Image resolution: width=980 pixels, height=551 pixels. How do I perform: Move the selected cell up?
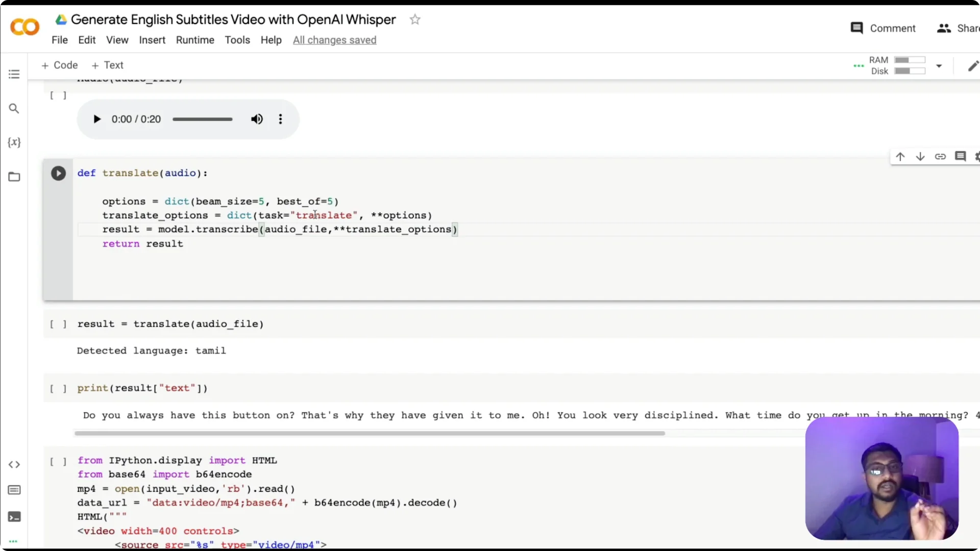click(x=900, y=157)
